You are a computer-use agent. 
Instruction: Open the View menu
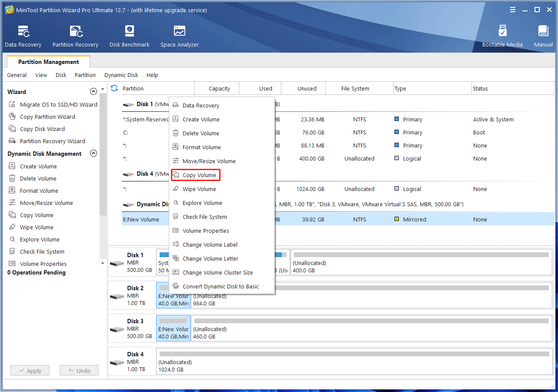point(41,75)
